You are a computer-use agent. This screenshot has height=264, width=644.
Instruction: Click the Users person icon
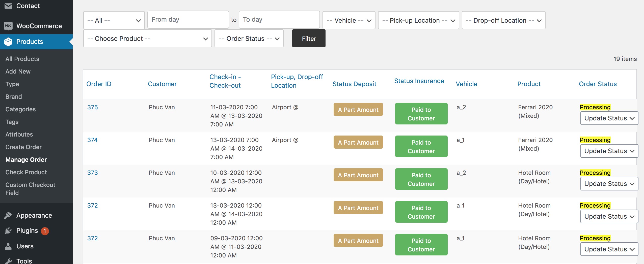(x=8, y=246)
